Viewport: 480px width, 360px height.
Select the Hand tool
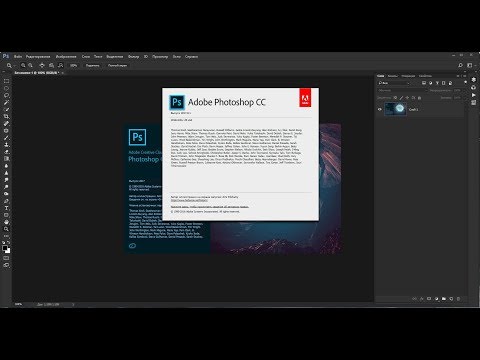pos(6,222)
